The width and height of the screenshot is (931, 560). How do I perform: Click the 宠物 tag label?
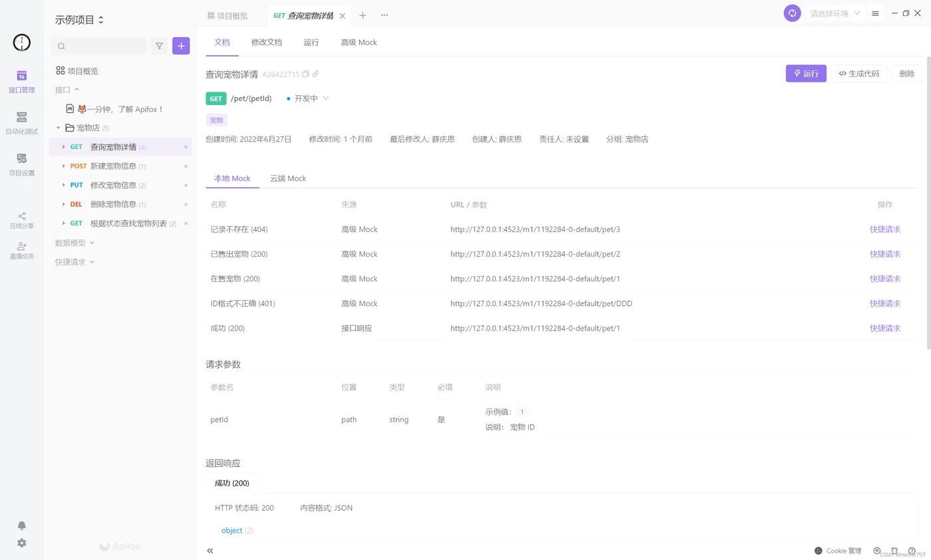(217, 120)
